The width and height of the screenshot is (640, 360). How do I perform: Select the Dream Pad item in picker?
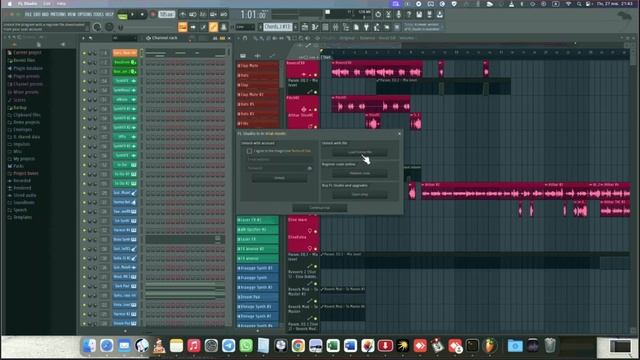(x=258, y=297)
